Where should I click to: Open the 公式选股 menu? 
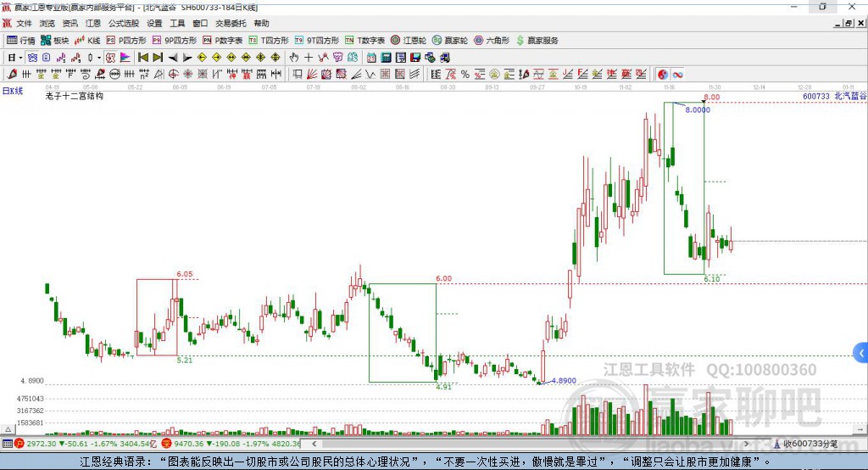pyautogui.click(x=124, y=23)
